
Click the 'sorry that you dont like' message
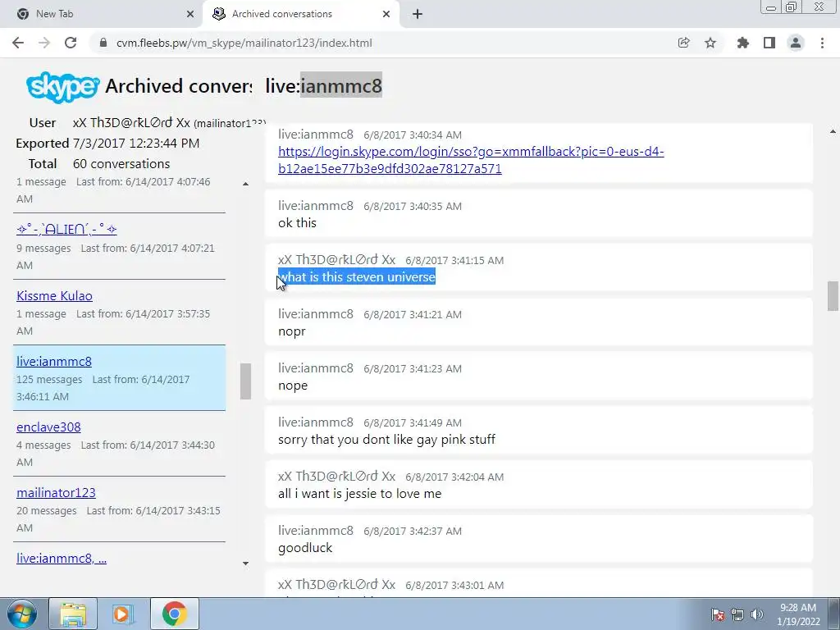coord(387,440)
